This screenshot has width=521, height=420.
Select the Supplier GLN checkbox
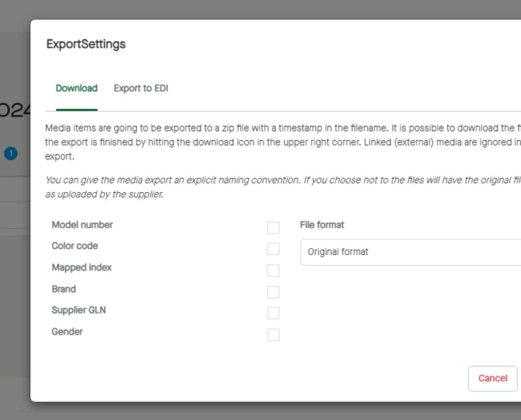click(x=273, y=313)
